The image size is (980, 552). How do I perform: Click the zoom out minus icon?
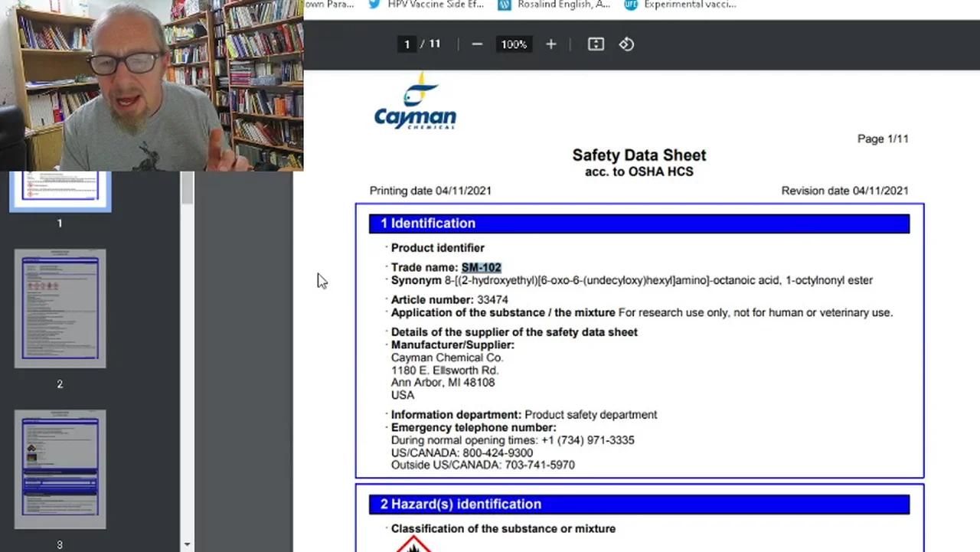tap(477, 44)
